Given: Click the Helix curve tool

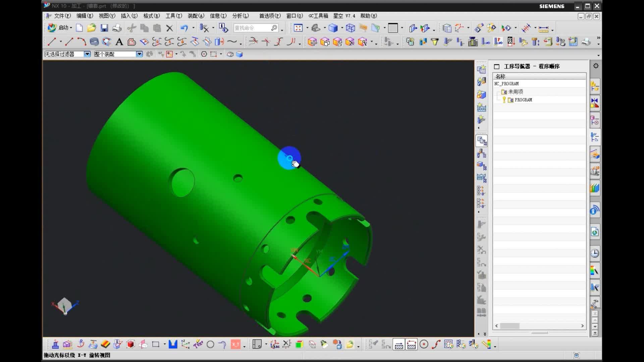Looking at the screenshot, I should tap(94, 42).
